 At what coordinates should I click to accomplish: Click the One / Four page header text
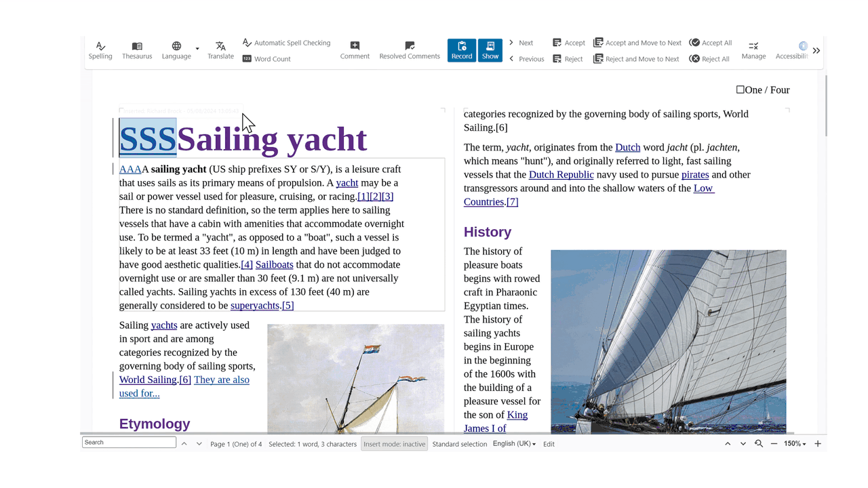point(763,89)
